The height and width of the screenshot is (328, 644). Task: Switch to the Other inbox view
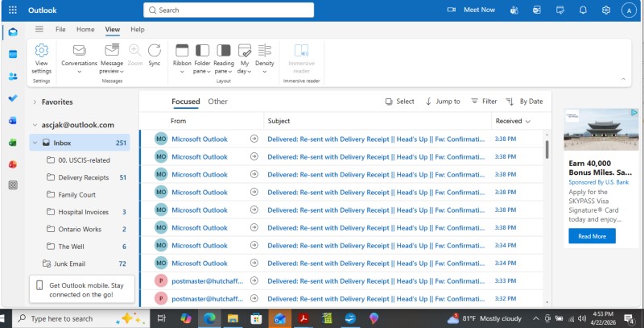(217, 102)
